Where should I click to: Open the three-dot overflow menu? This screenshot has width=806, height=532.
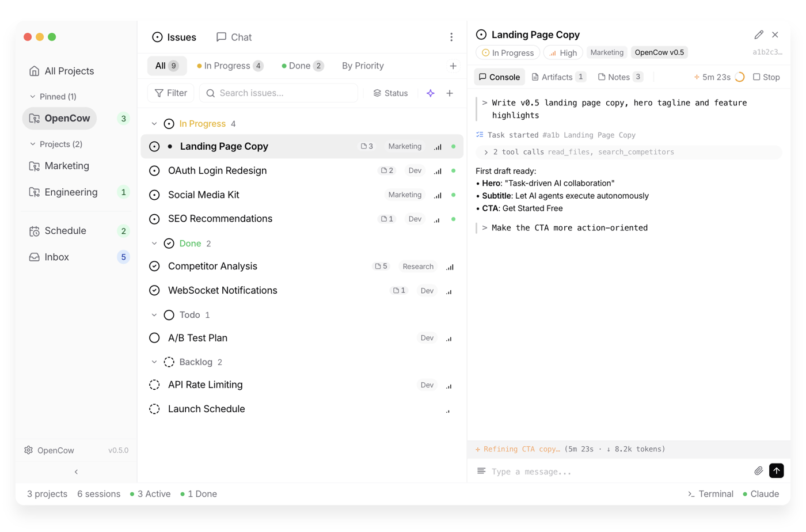coord(452,37)
